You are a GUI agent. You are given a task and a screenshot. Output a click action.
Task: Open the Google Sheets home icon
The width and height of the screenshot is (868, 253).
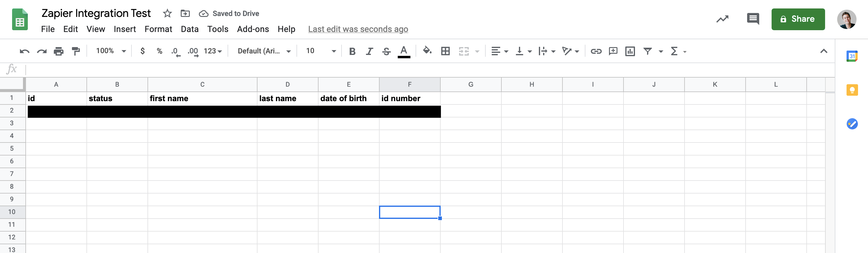20,20
